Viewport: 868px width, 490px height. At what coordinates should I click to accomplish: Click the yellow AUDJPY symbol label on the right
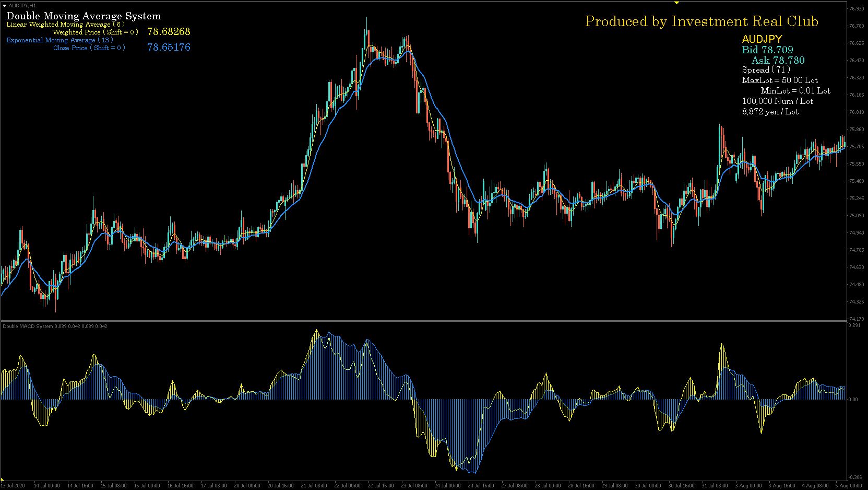click(762, 39)
